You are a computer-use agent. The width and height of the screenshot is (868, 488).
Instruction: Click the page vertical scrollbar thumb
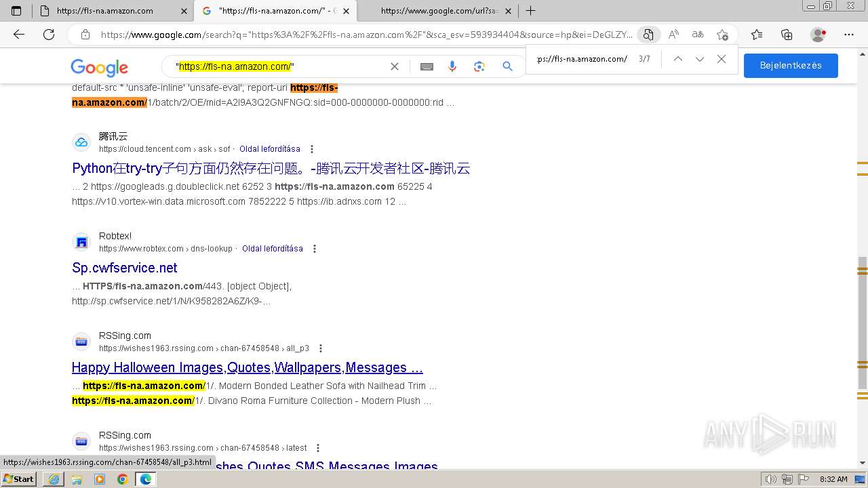[x=863, y=323]
